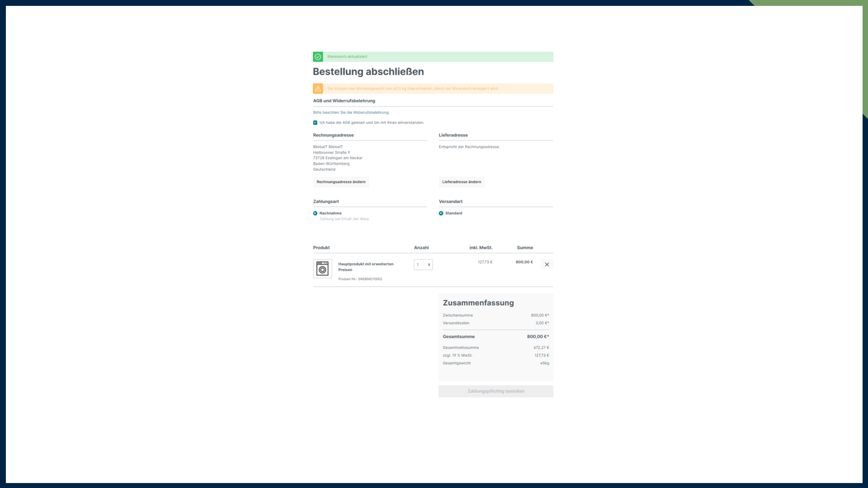The width and height of the screenshot is (868, 488).
Task: Click the washing machine product thumbnail
Action: point(322,268)
